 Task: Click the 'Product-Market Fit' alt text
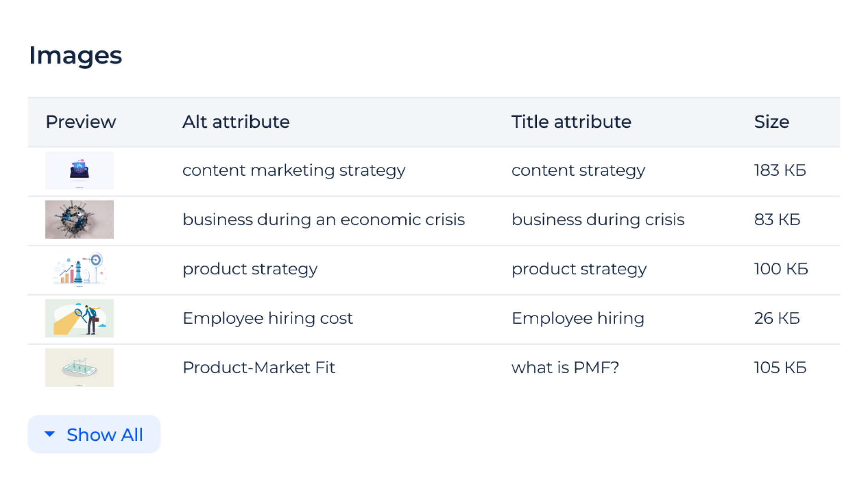pyautogui.click(x=259, y=367)
